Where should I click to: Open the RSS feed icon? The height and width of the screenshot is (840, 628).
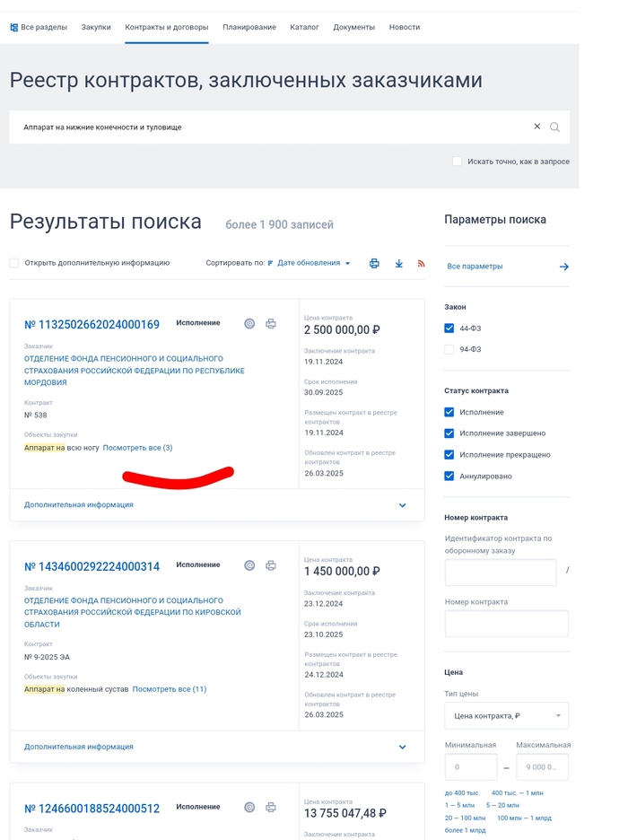pyautogui.click(x=421, y=263)
